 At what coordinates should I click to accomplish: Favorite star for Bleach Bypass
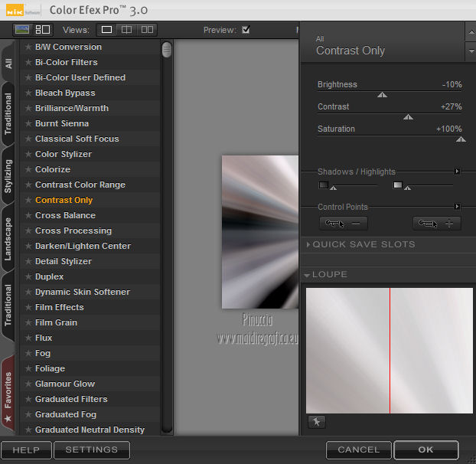[28, 93]
